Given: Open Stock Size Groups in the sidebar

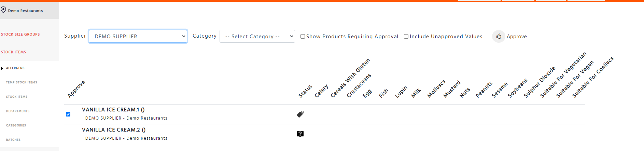Looking at the screenshot, I should pyautogui.click(x=20, y=35).
